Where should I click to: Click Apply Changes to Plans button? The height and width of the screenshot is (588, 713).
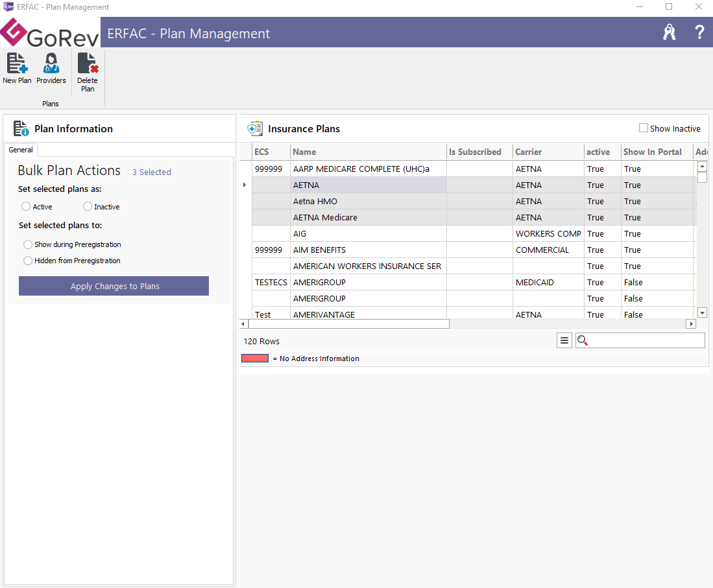click(114, 287)
